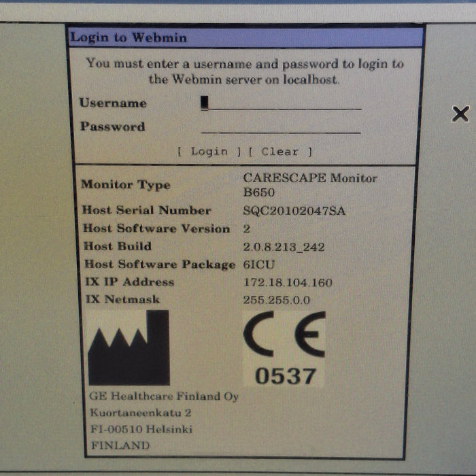This screenshot has height=476, width=476.
Task: Click 'Kuortaneenkatu 2' address line
Action: click(141, 413)
